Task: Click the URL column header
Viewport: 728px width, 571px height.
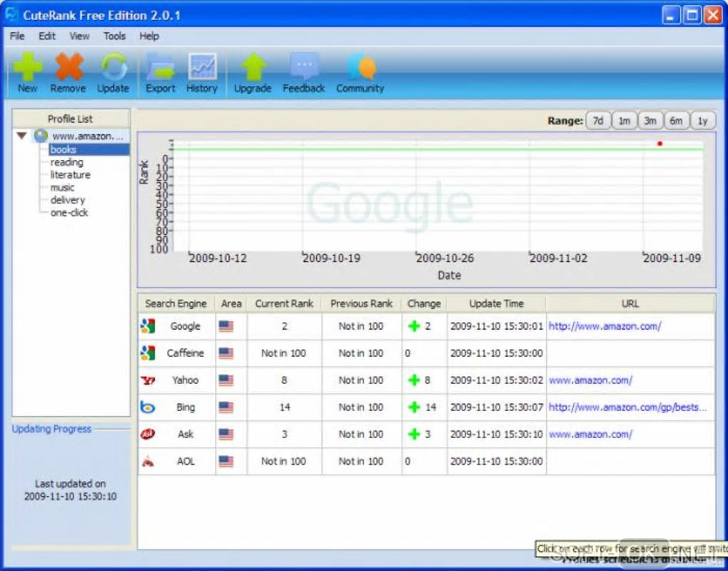Action: [630, 303]
